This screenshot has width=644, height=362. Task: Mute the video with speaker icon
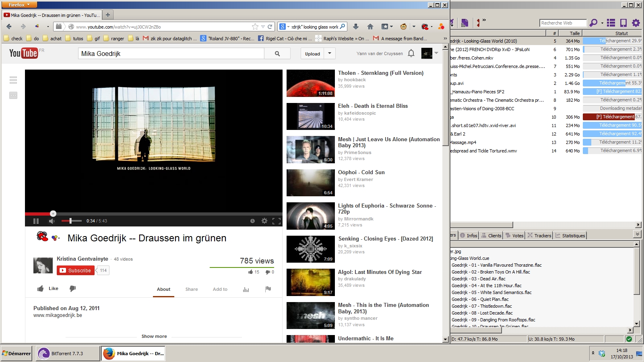pyautogui.click(x=52, y=221)
